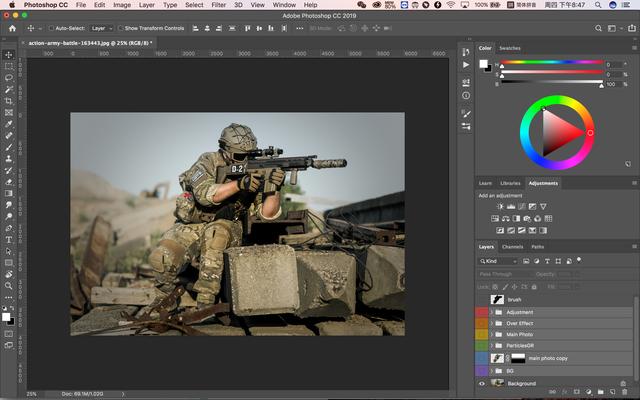Select the Rectangular Marquee tool
Image resolution: width=640 pixels, height=400 pixels.
tap(9, 66)
